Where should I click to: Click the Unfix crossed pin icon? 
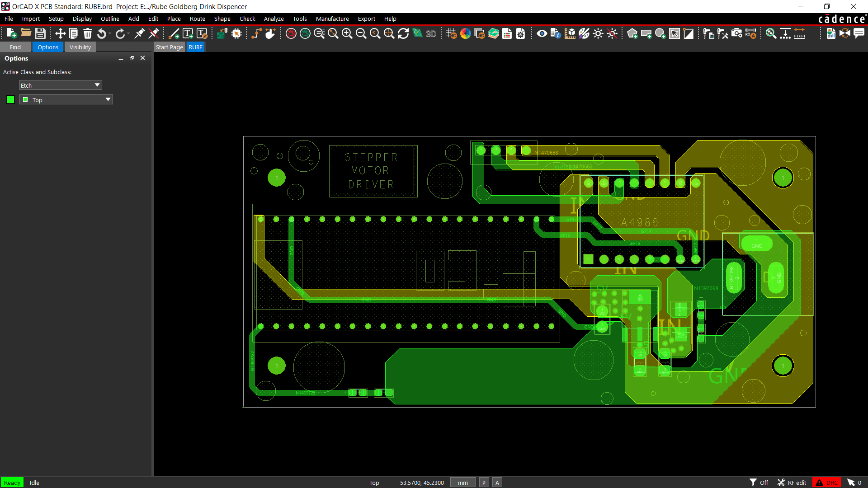[154, 33]
